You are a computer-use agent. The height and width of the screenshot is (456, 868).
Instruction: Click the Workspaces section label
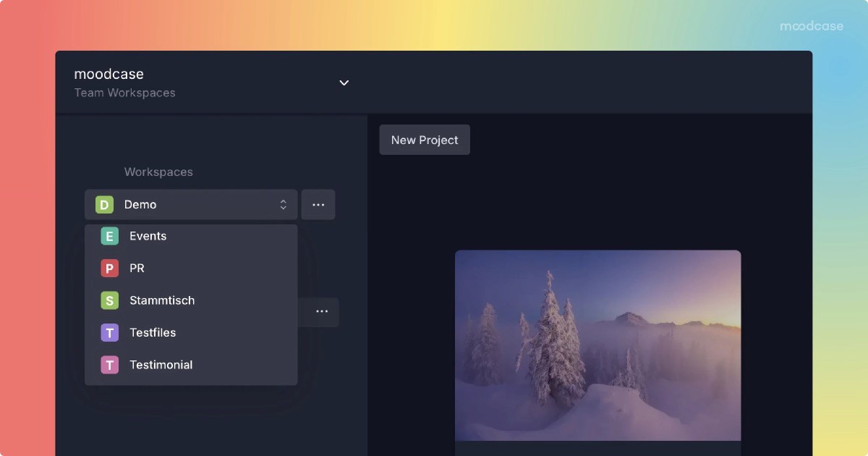(158, 172)
